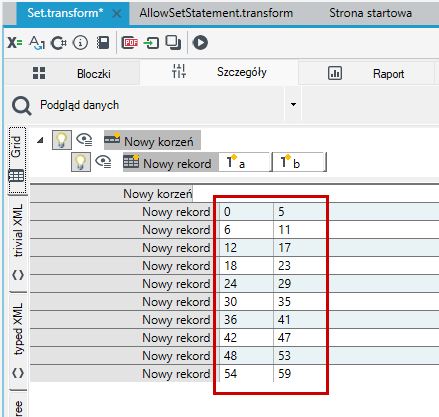Toggle eye visibility of Nowy rekord

pyautogui.click(x=103, y=162)
